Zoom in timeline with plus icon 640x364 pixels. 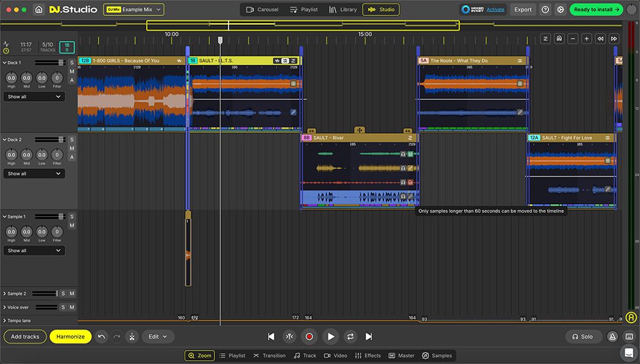[x=586, y=39]
